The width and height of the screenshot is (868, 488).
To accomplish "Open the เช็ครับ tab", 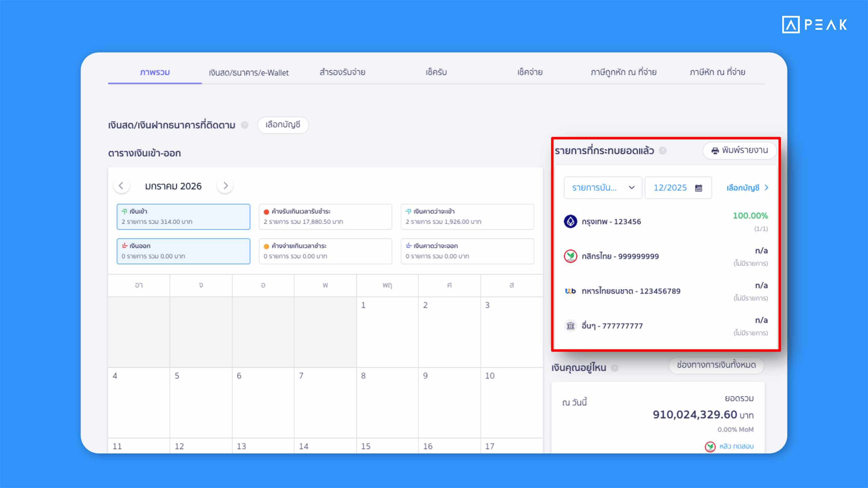I will click(x=436, y=72).
